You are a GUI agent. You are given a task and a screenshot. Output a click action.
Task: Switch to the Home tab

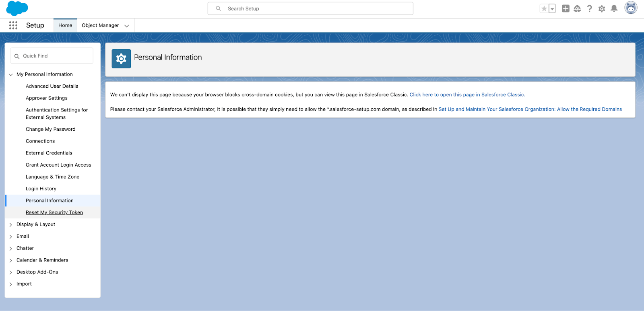(65, 25)
